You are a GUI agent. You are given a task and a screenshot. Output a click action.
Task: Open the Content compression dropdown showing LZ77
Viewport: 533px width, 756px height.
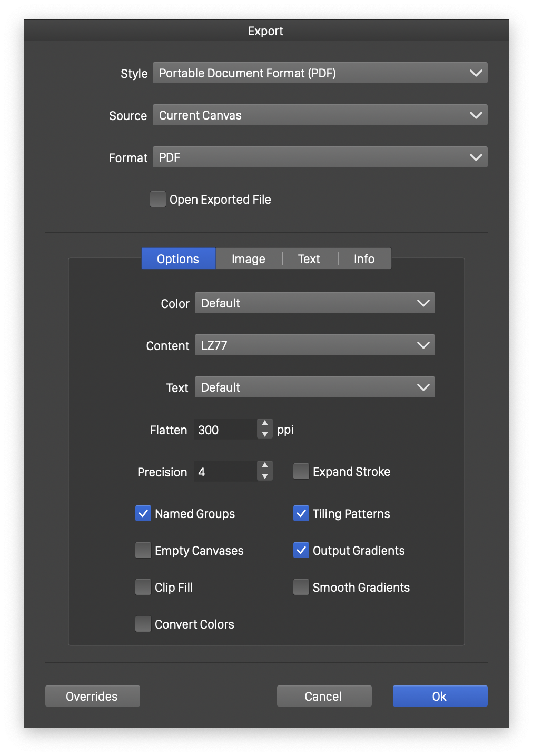tap(314, 345)
